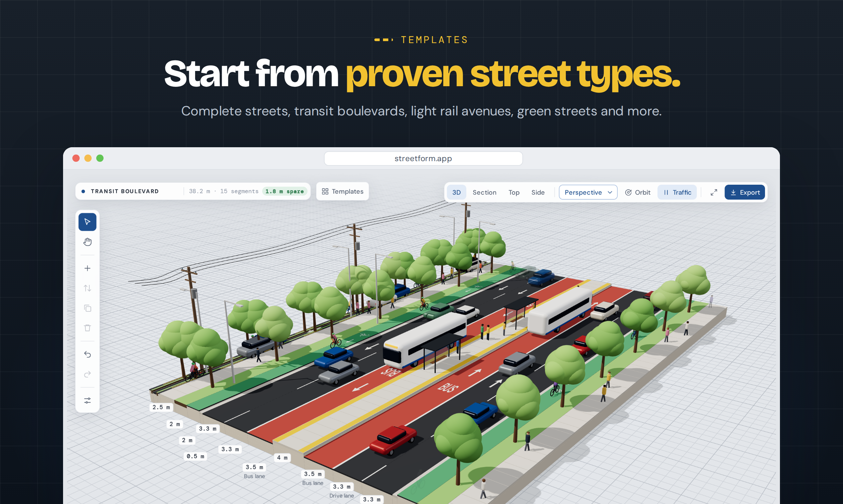The image size is (843, 504).
Task: Pause Traffic animation toggle
Action: tap(677, 192)
